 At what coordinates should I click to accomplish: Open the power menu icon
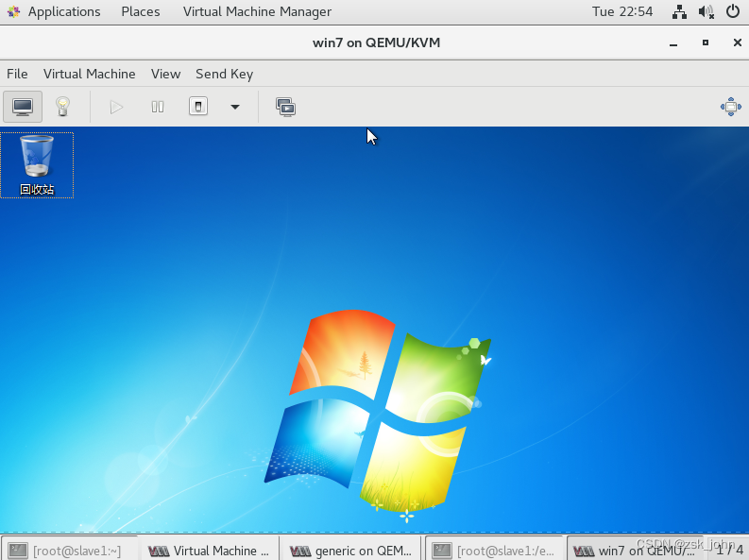click(733, 11)
